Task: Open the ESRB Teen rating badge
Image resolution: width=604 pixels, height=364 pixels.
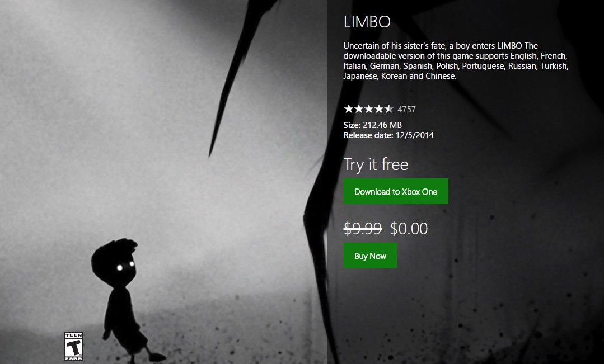Action: click(73, 346)
